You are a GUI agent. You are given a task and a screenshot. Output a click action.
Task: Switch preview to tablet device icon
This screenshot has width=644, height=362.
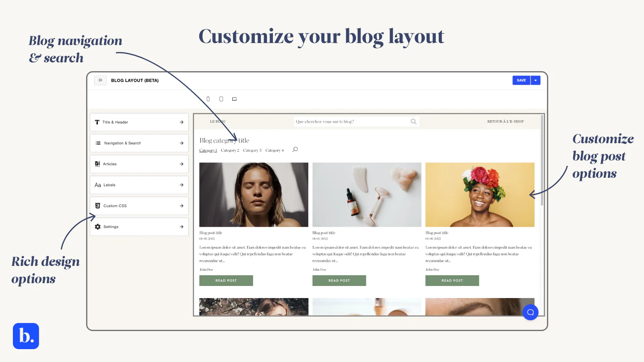[221, 99]
